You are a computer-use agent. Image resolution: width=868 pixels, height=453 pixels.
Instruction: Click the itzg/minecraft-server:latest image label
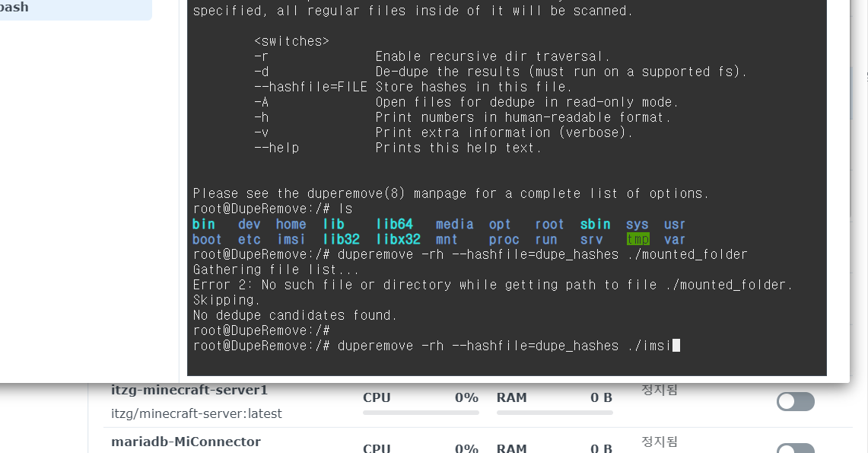coord(196,413)
